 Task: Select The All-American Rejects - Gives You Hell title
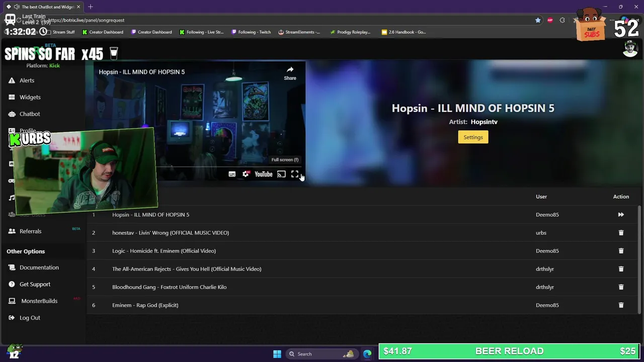tap(187, 269)
